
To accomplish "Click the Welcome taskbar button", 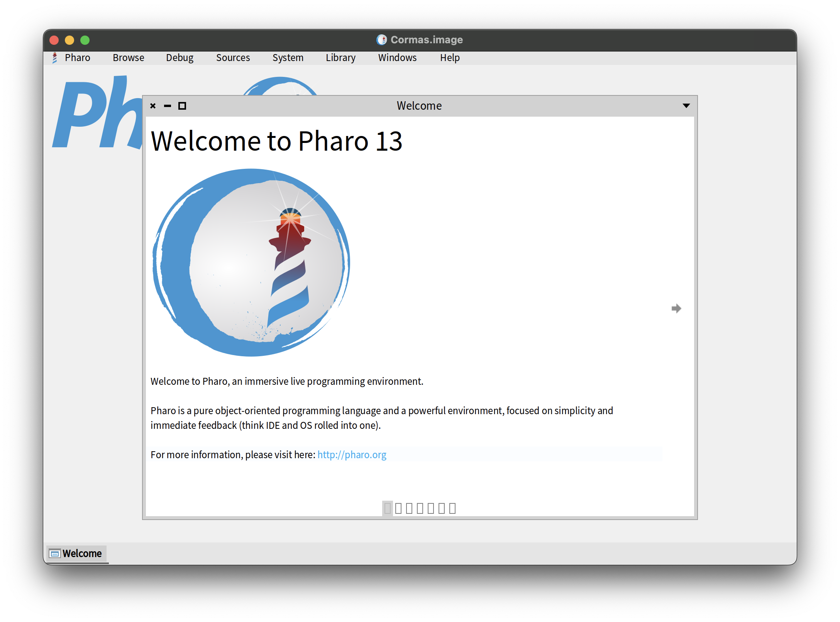I will point(76,553).
